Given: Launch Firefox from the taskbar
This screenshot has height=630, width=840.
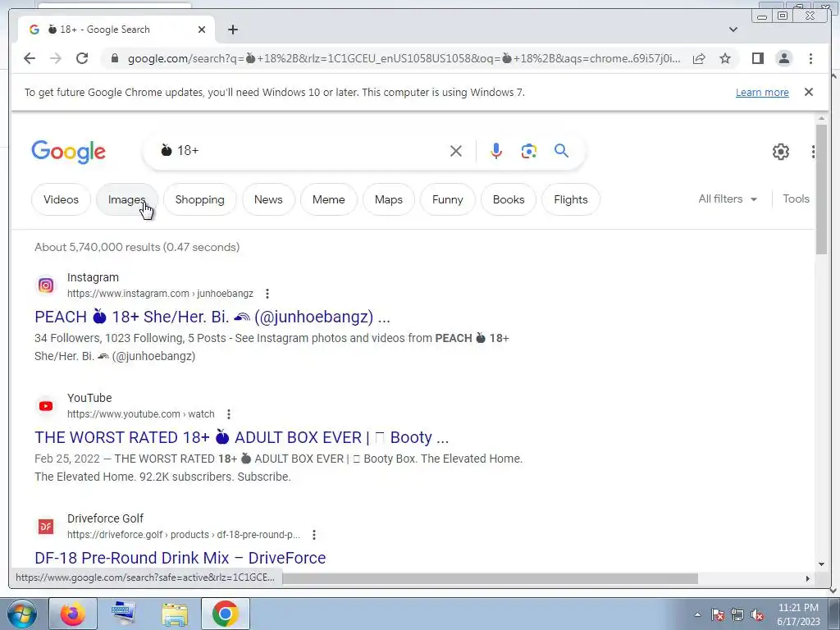Looking at the screenshot, I should tap(73, 614).
